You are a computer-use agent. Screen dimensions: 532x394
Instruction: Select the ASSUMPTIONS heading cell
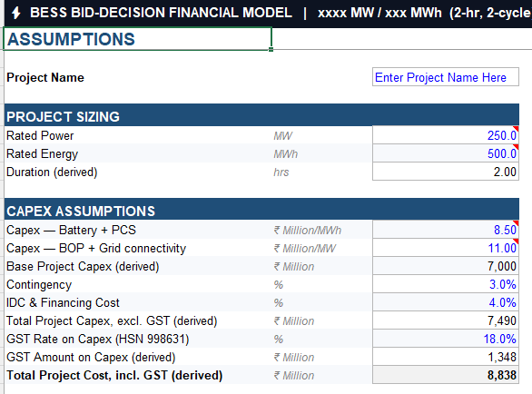point(137,39)
